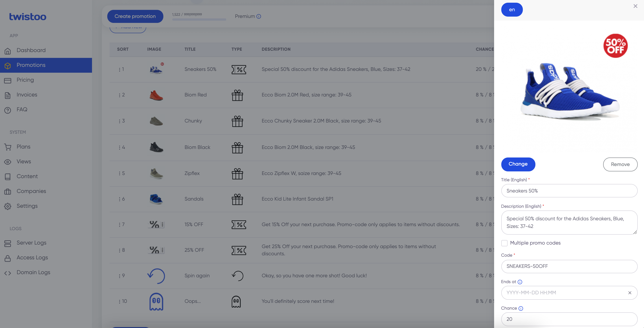Close the promotion edit panel

tap(635, 6)
